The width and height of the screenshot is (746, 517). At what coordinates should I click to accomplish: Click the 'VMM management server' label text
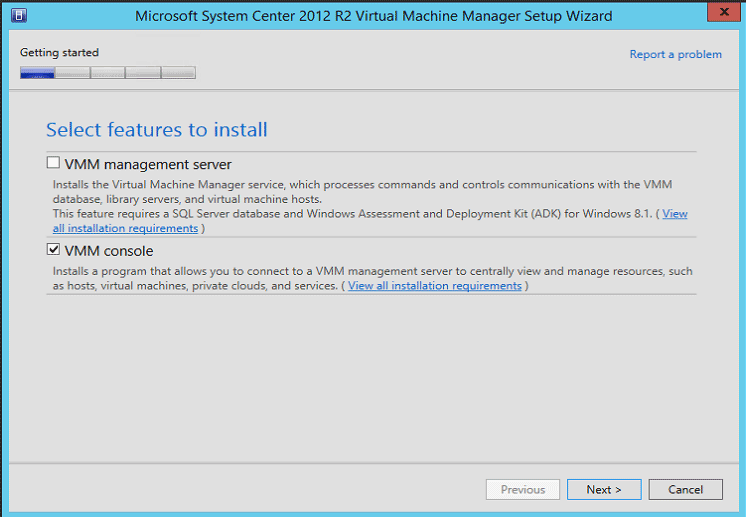pyautogui.click(x=148, y=165)
